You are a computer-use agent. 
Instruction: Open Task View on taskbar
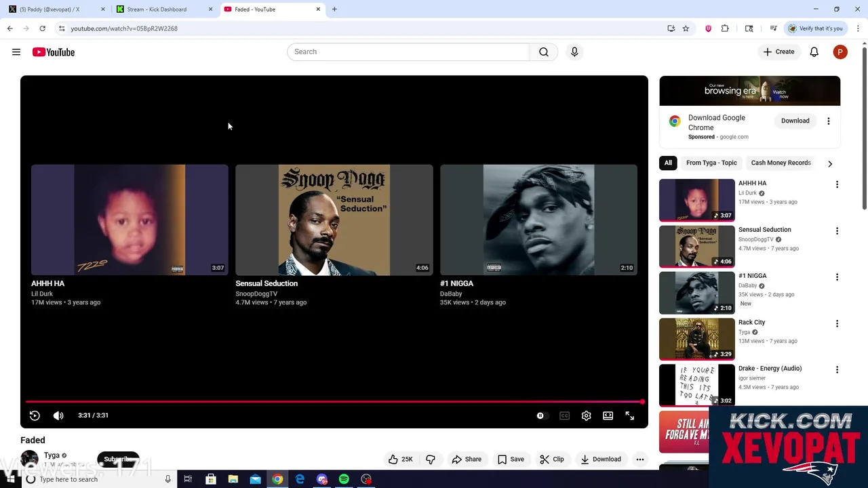click(188, 479)
